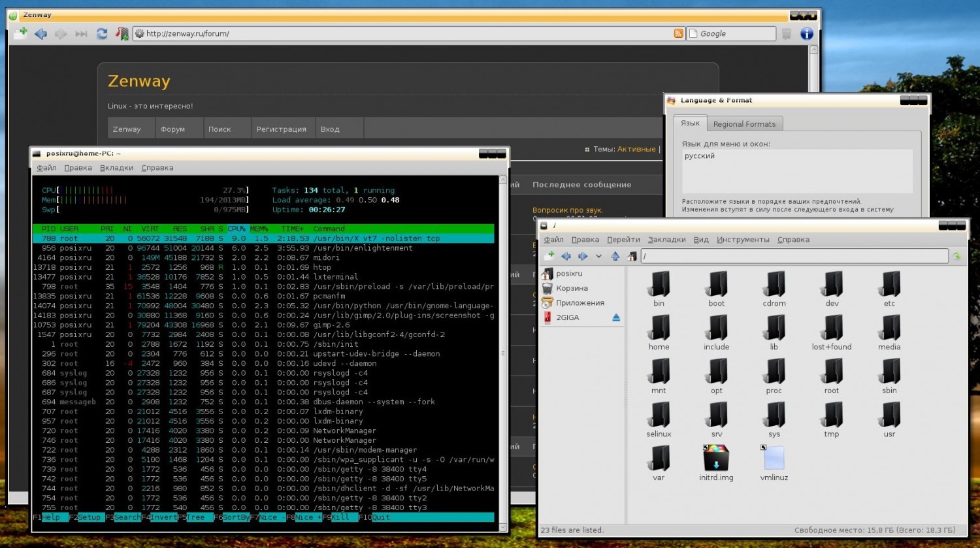Click the Поиск link on Zenway forum
980x548 pixels.
[x=220, y=129]
